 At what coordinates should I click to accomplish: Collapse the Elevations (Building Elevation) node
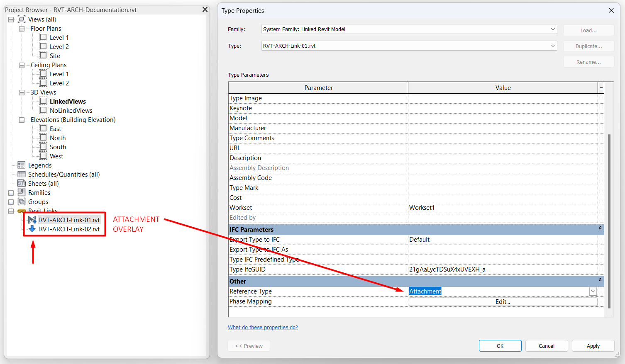pyautogui.click(x=22, y=120)
